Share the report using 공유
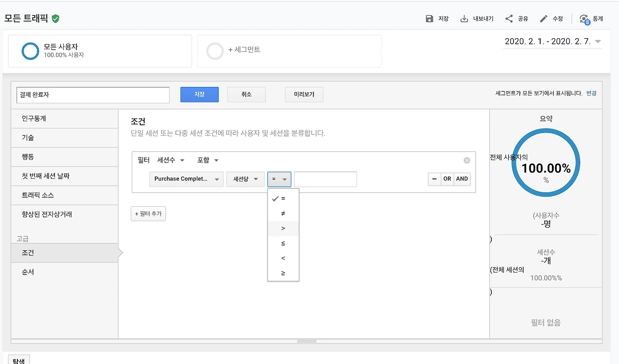 point(516,19)
